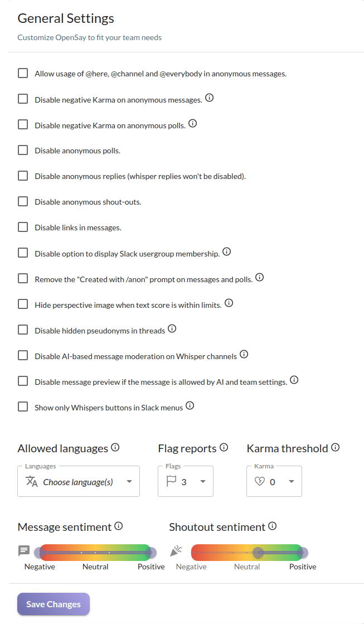Screen dimensions: 364x624
Task: Expand the Flags count dropdown
Action: 186,482
